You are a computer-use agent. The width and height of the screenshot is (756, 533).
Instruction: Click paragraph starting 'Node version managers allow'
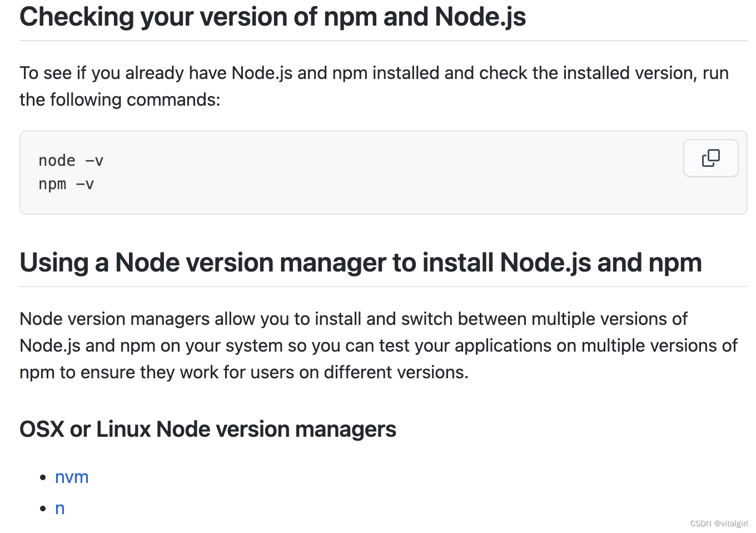(x=379, y=346)
